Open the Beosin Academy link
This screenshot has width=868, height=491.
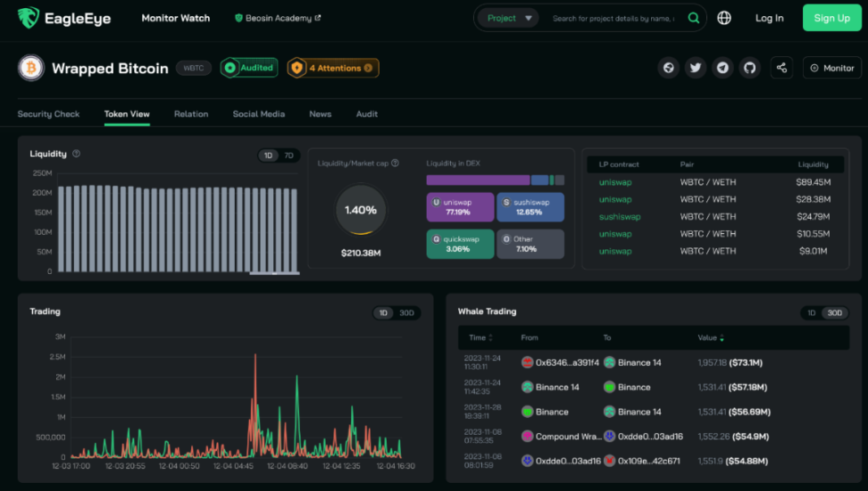pyautogui.click(x=277, y=18)
